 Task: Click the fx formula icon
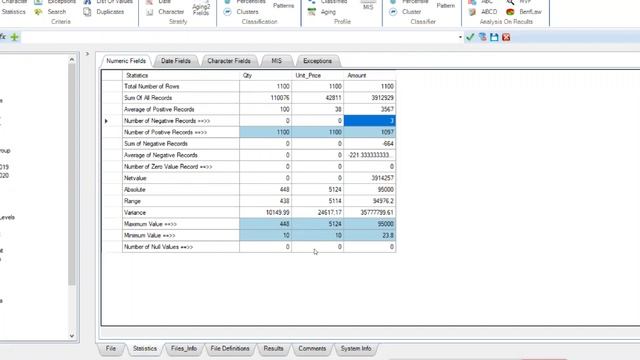pos(2,37)
